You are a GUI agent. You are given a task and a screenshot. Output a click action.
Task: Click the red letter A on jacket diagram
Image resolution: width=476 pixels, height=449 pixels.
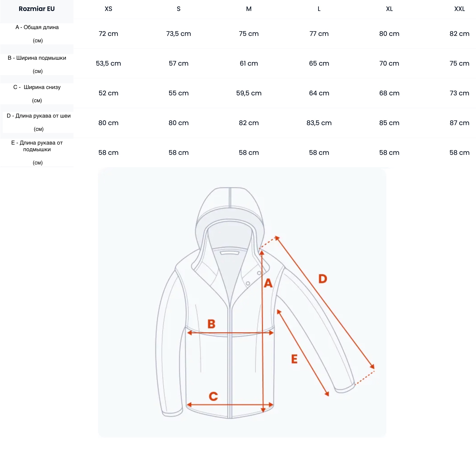pos(268,283)
